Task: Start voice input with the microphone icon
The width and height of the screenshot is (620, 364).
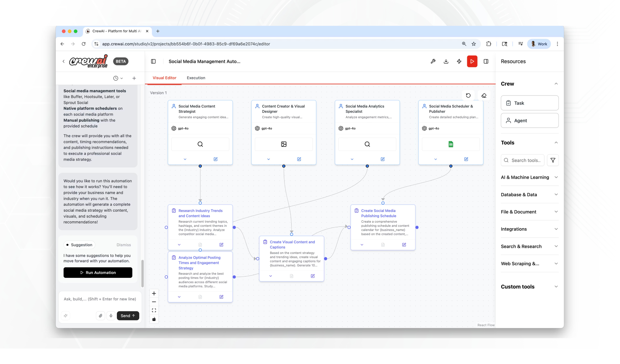Action: pos(111,316)
